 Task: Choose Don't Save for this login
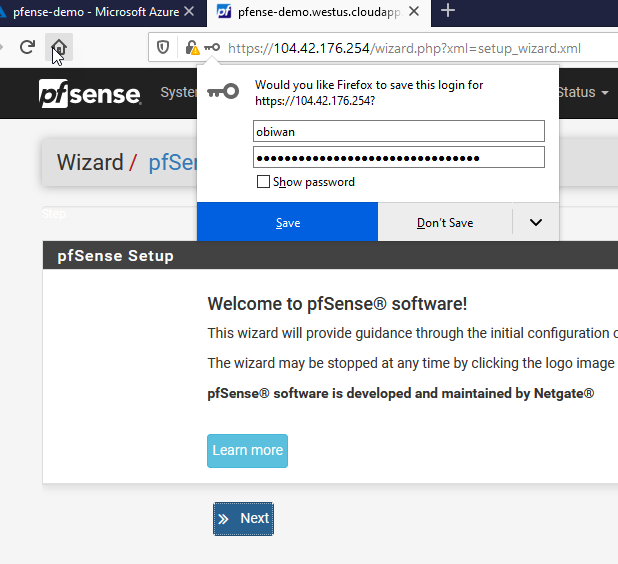click(x=445, y=222)
